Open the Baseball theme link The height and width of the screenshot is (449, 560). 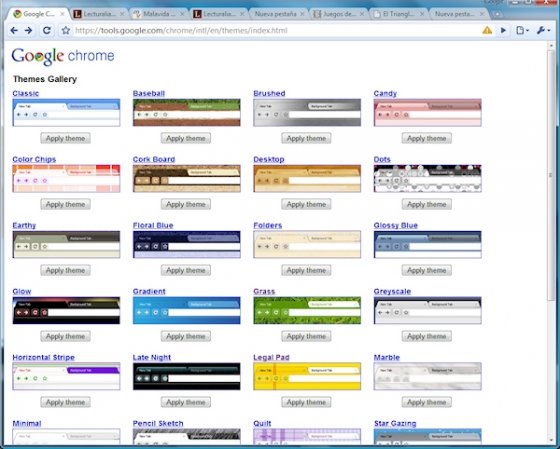149,94
